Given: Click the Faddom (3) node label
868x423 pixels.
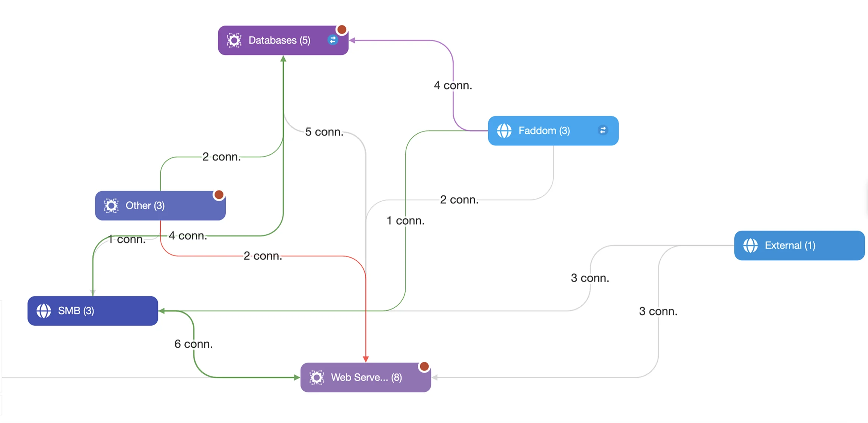Looking at the screenshot, I should [544, 131].
